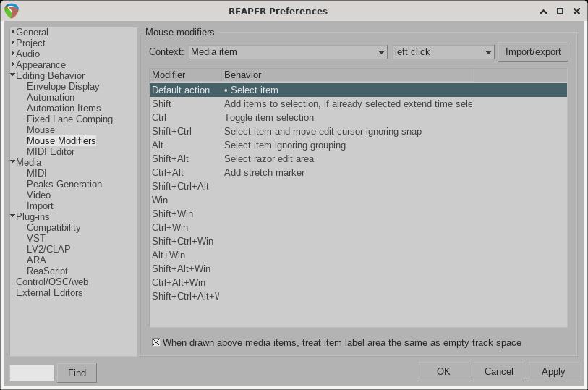Open the Automation settings page
The height and width of the screenshot is (390, 588).
tap(51, 97)
